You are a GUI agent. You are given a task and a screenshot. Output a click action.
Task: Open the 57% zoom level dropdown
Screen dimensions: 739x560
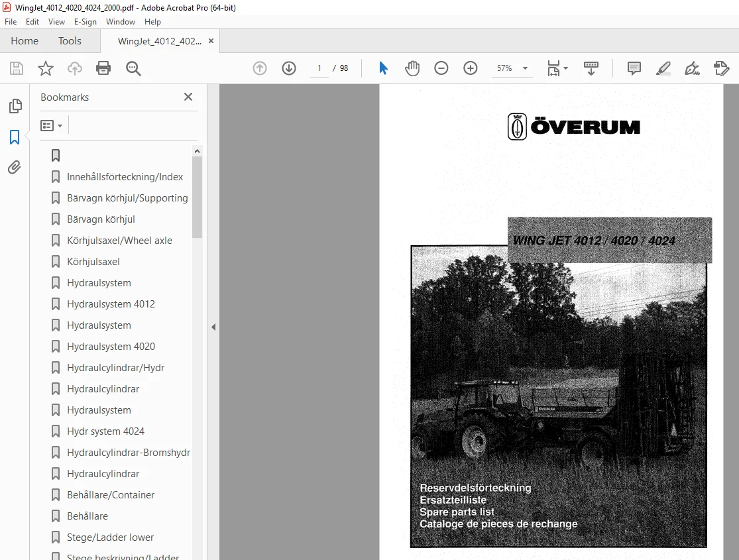coord(512,68)
